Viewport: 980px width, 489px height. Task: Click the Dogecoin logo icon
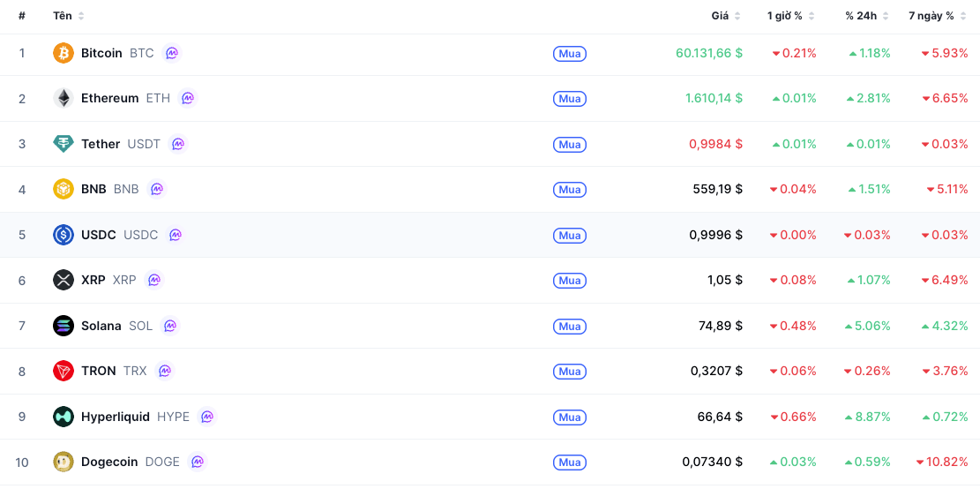pos(64,463)
